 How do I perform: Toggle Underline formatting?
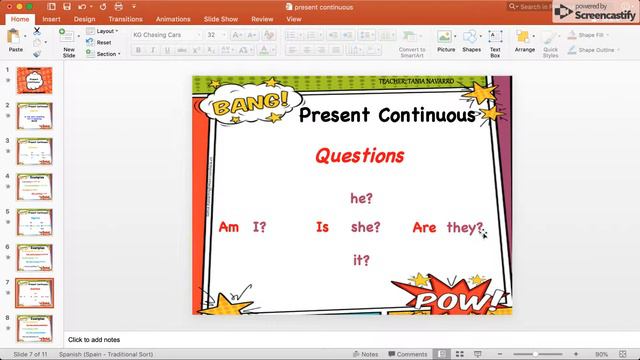(x=167, y=50)
